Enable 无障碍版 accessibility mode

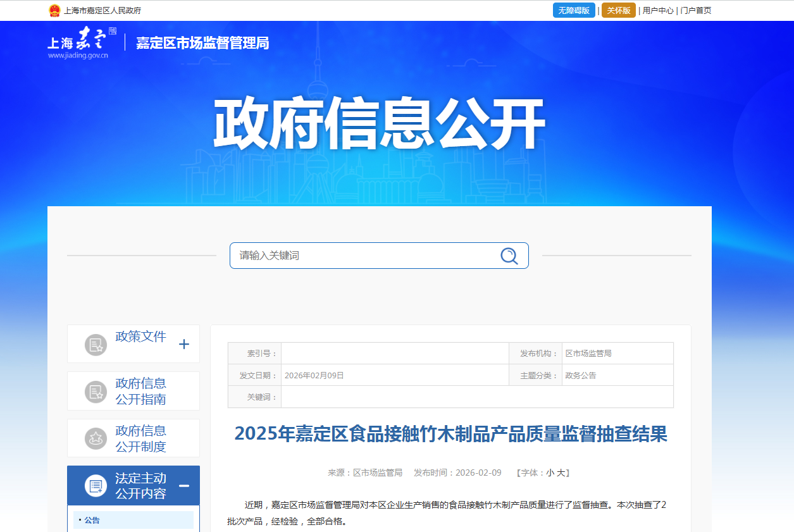pyautogui.click(x=574, y=11)
